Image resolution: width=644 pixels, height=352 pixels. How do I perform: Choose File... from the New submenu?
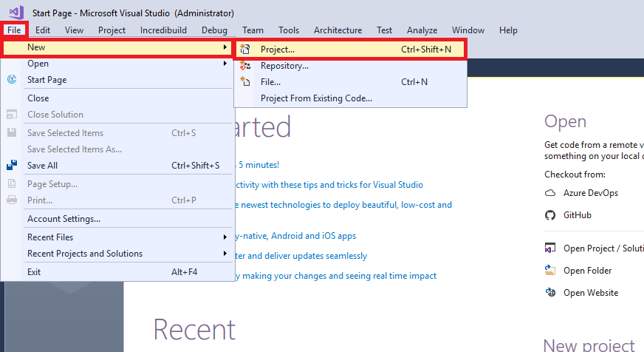pos(350,82)
